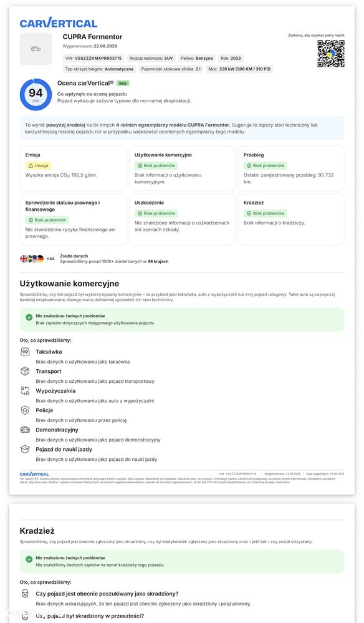Image resolution: width=364 pixels, height=623 pixels.
Task: Click the QR code for full report
Action: [x=331, y=53]
